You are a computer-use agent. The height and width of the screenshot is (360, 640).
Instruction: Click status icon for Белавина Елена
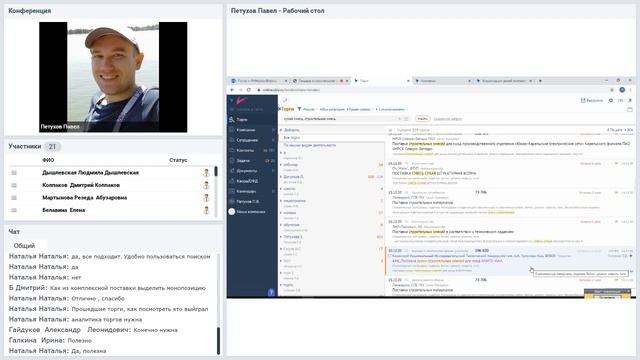206,210
